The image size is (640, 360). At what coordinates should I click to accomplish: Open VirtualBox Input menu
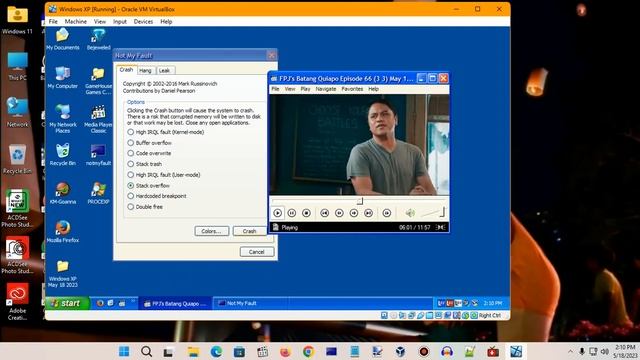[x=120, y=22]
